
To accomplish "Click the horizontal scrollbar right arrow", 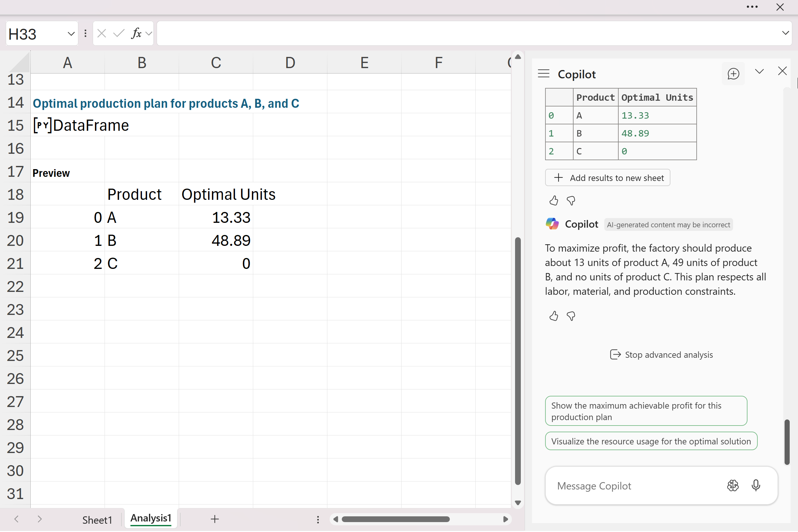I will tap(505, 519).
